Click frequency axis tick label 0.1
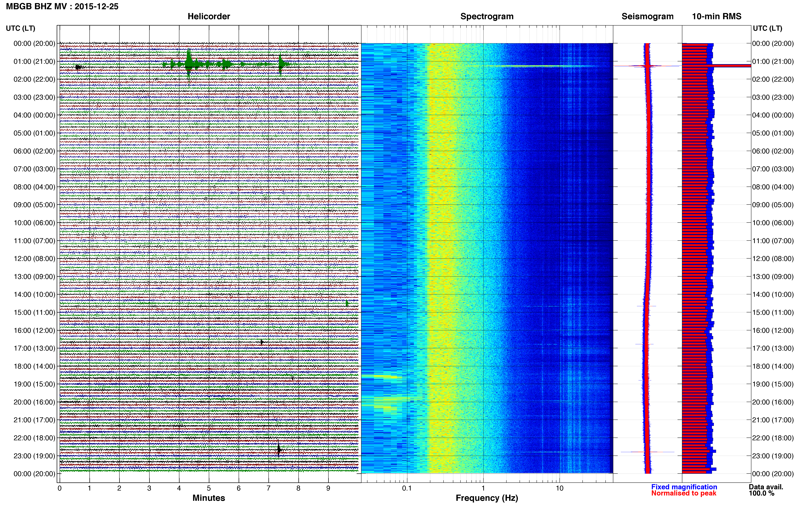This screenshot has width=812, height=508. (407, 488)
